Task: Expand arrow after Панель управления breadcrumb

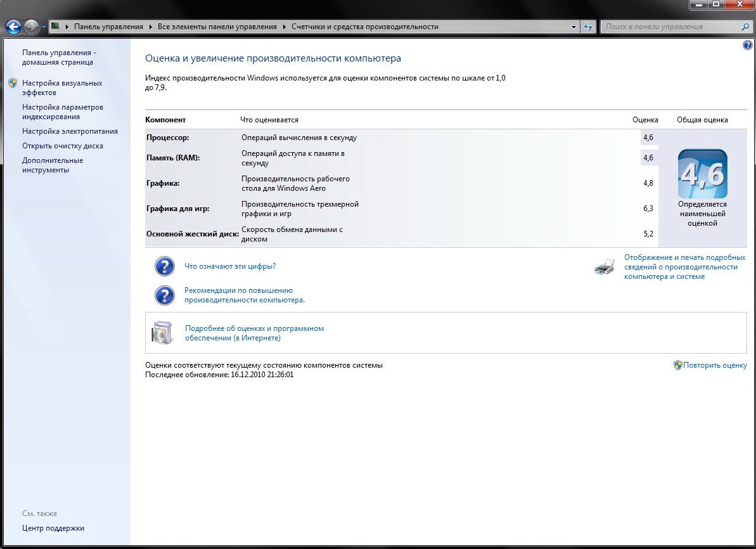Action: (150, 27)
